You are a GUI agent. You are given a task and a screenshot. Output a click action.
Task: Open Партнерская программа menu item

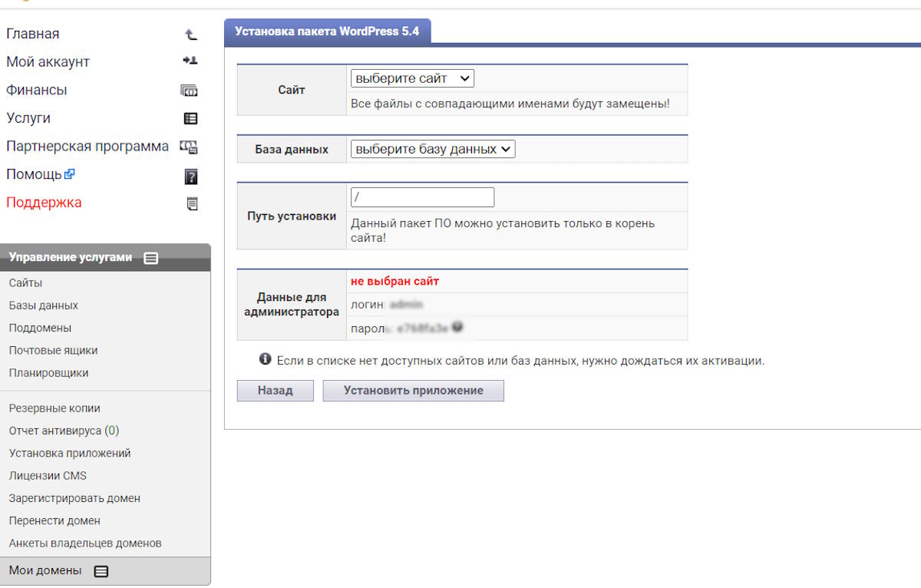click(x=87, y=147)
